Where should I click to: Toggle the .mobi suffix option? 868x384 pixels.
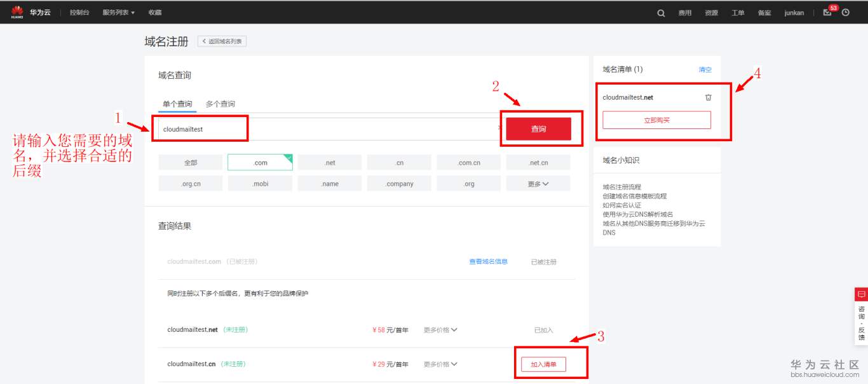(260, 184)
